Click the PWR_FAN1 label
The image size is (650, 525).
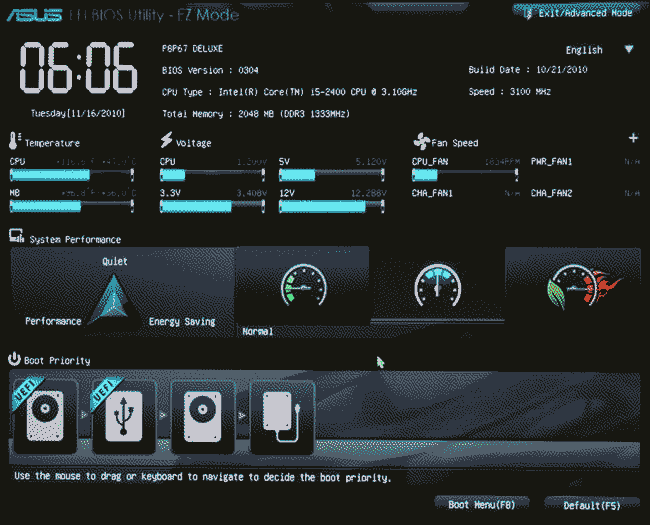coord(551,161)
